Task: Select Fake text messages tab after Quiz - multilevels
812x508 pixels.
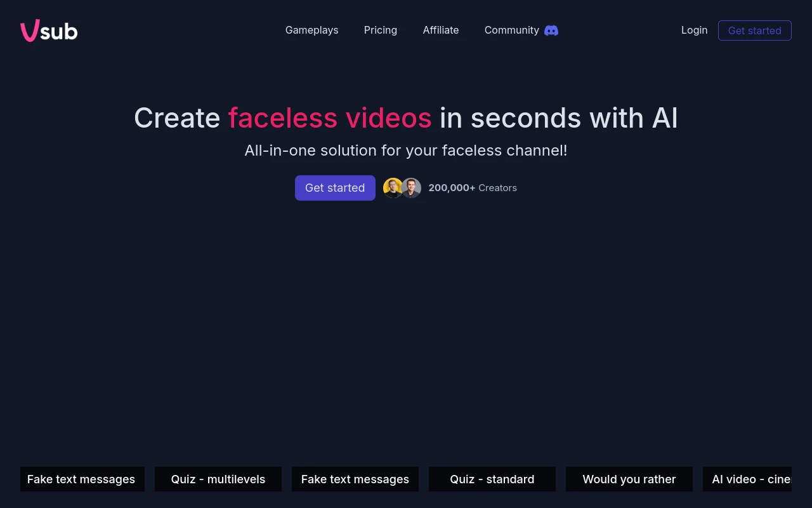Action: 355,479
